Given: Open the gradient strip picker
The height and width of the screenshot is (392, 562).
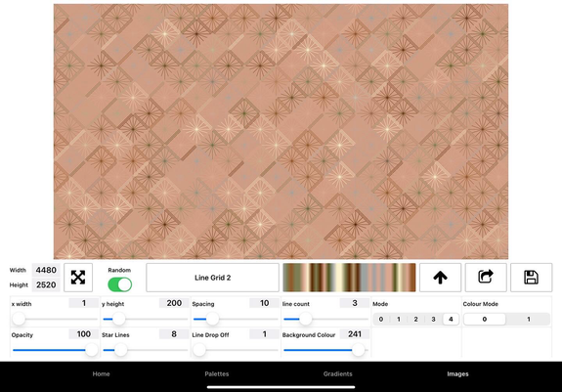Looking at the screenshot, I should tap(349, 278).
